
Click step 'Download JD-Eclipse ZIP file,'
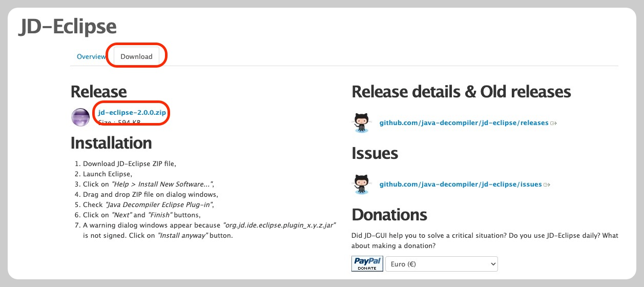(x=130, y=163)
